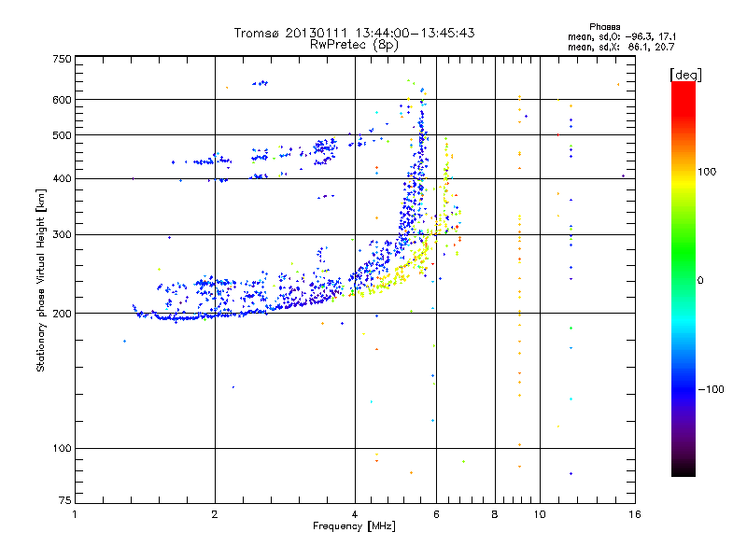Click the 'mean, sd,O: -96.3, 17.1' statistic
Image resolution: width=747 pixels, height=560 pixels.
(622, 36)
